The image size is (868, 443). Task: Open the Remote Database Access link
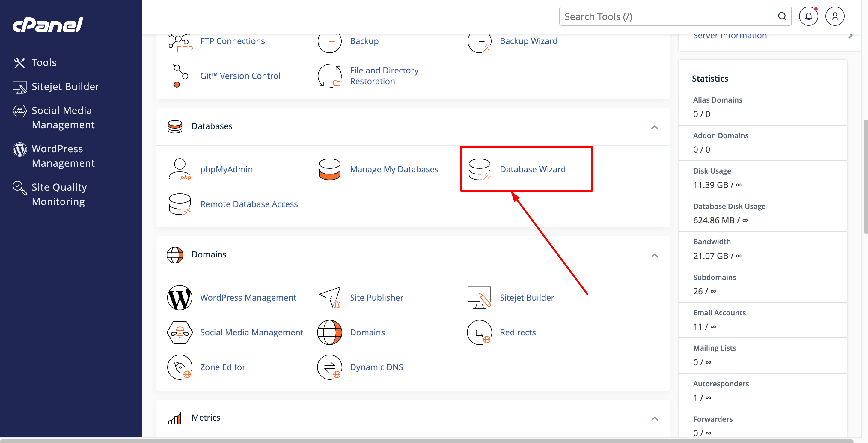[x=249, y=204]
